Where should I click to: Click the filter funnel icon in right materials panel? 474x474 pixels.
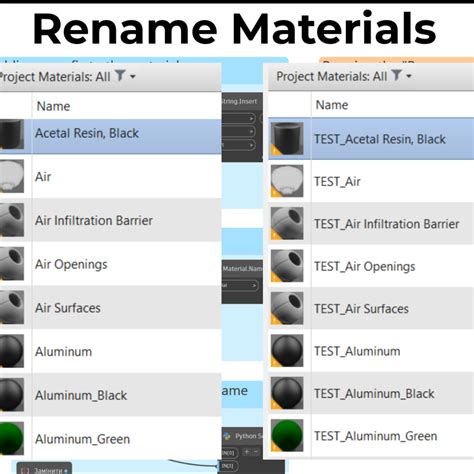[397, 75]
